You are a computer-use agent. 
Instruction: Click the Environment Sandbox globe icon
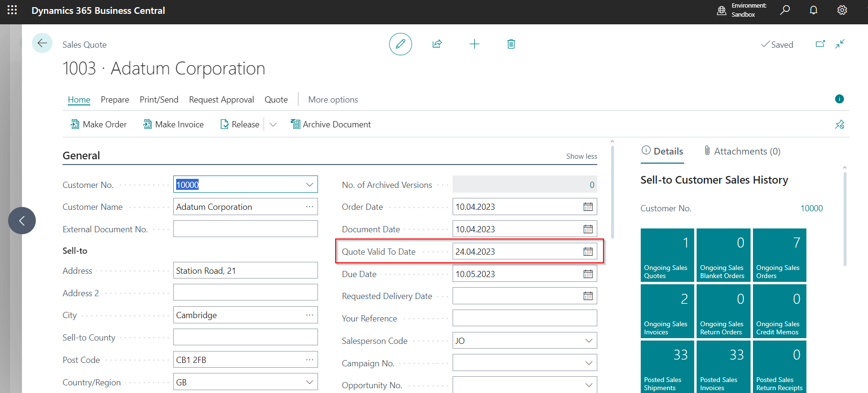point(721,10)
